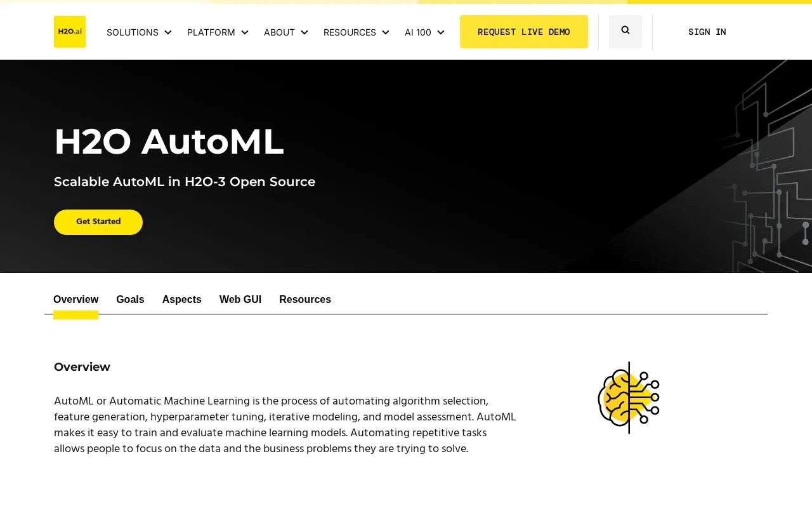Click Request Live Demo button
Viewport: 812px width, 508px height.
[524, 32]
